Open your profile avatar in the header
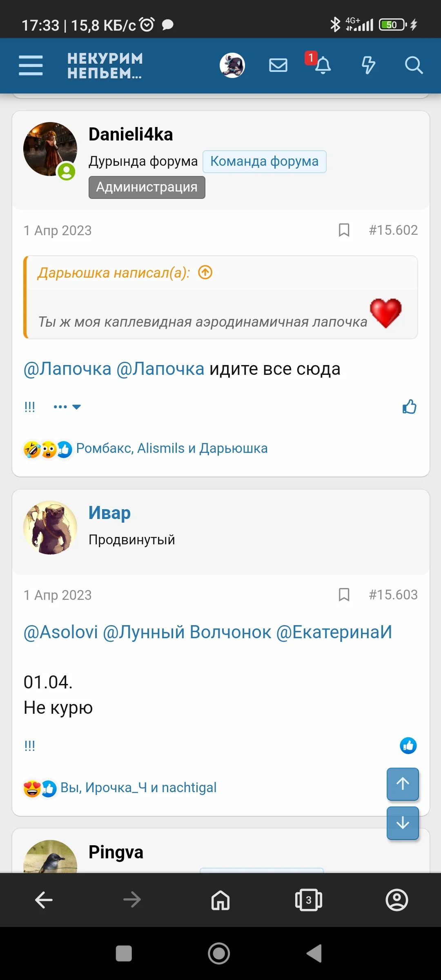The height and width of the screenshot is (980, 441). 232,65
